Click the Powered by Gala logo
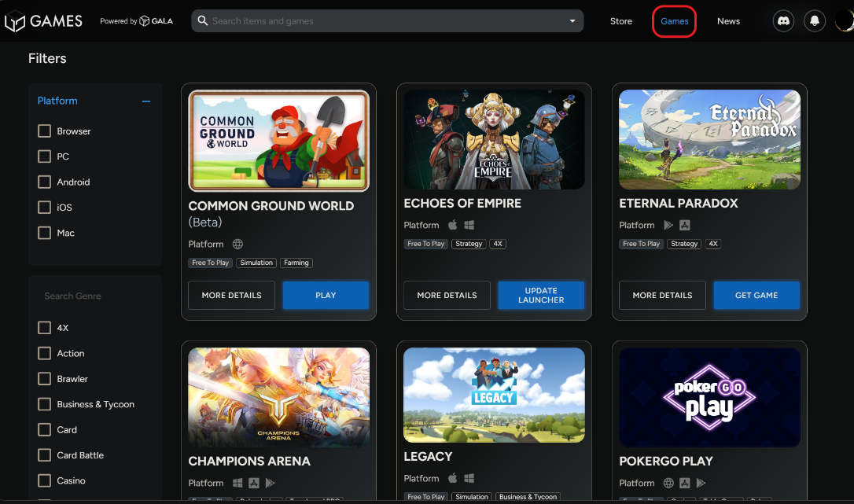The height and width of the screenshot is (504, 854). click(x=136, y=20)
